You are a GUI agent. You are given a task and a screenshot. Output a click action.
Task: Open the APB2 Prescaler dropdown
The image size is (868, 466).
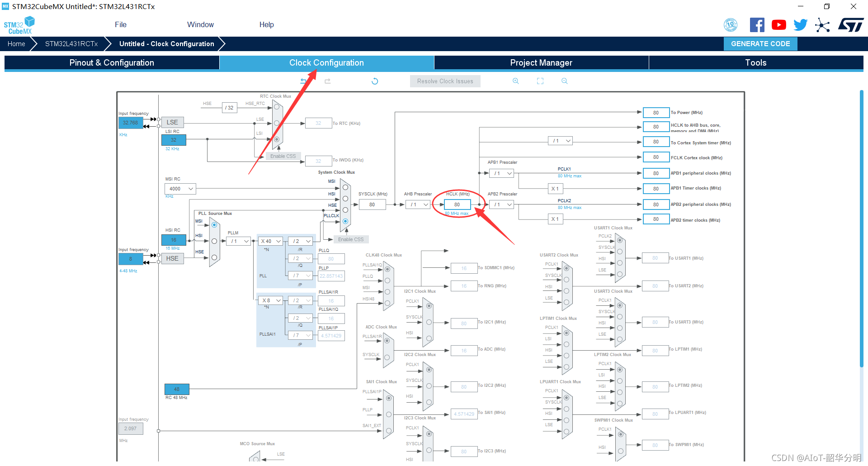502,204
